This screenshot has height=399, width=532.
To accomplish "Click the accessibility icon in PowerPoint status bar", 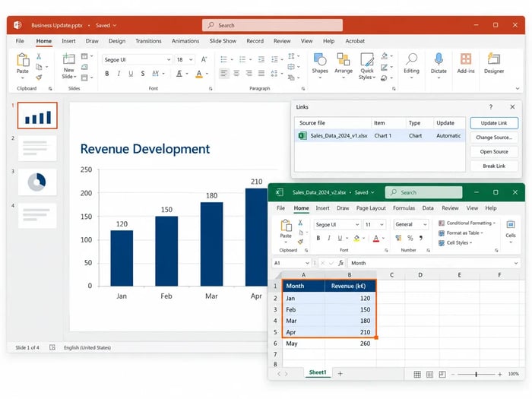I will (x=52, y=347).
